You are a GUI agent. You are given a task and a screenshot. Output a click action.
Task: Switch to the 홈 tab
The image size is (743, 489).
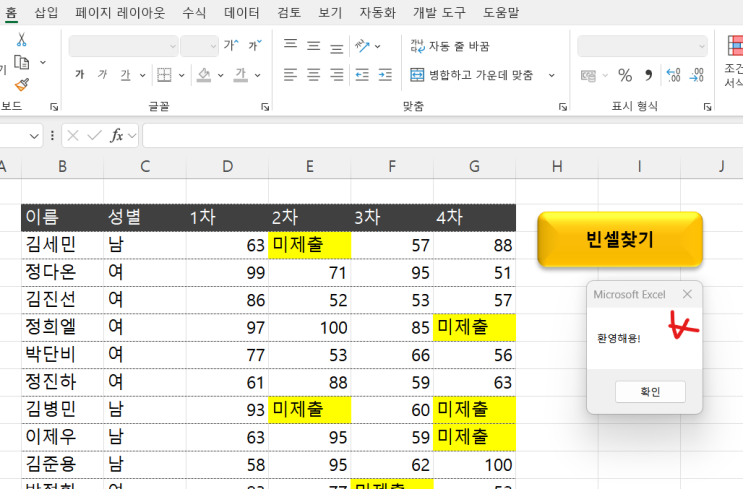coord(11,12)
